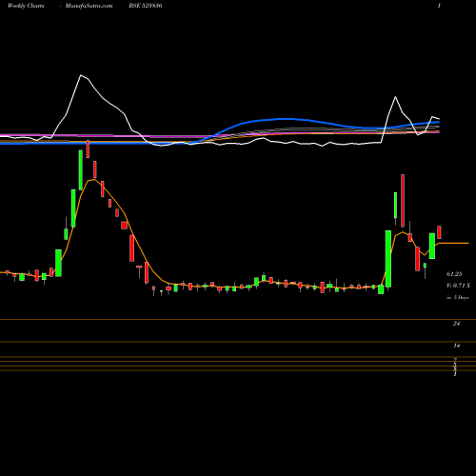476x476 pixels.
Task: Click the 'Weekly Charts' title text
Action: (x=26, y=6)
